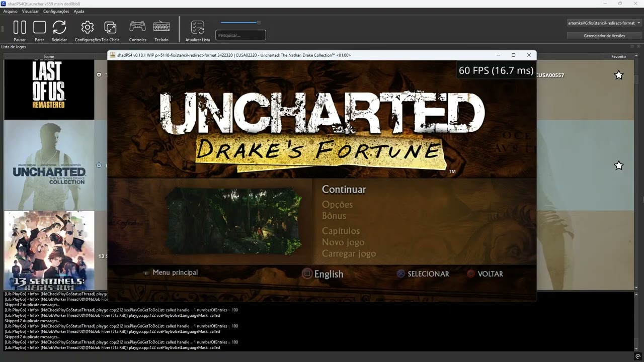Screen dimensions: 644x362
Task: Click the cross button icon beside SELECIONAR
Action: (400, 274)
